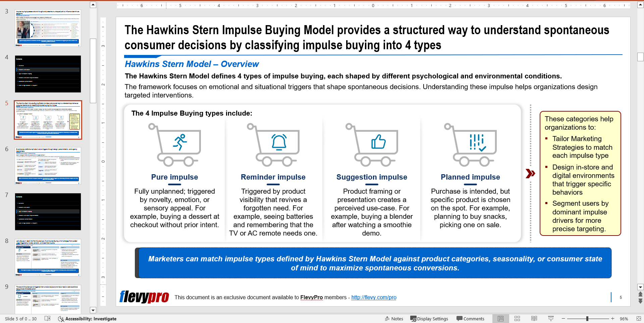Viewport: 644px width, 323px height.
Task: Click the slide number 5 footer
Action: [621, 297]
